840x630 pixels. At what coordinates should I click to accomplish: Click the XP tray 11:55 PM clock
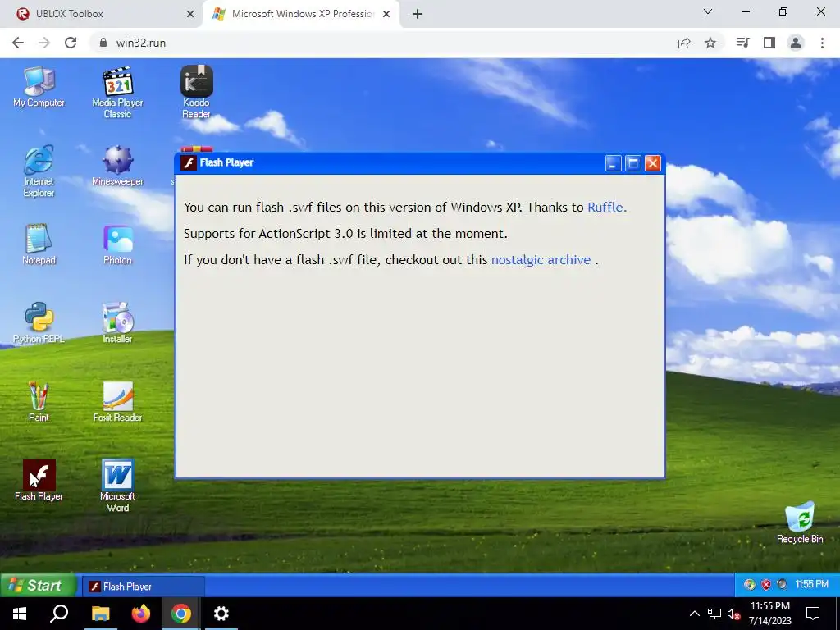point(811,584)
